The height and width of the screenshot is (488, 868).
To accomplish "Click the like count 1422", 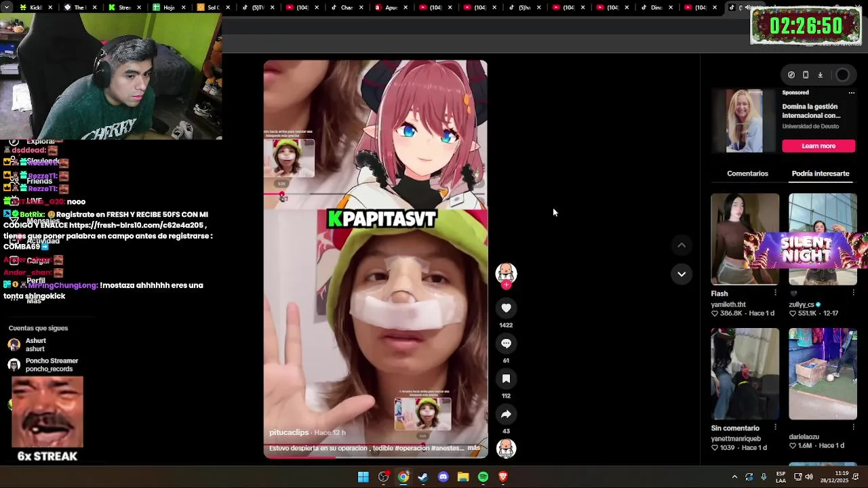I will [506, 325].
